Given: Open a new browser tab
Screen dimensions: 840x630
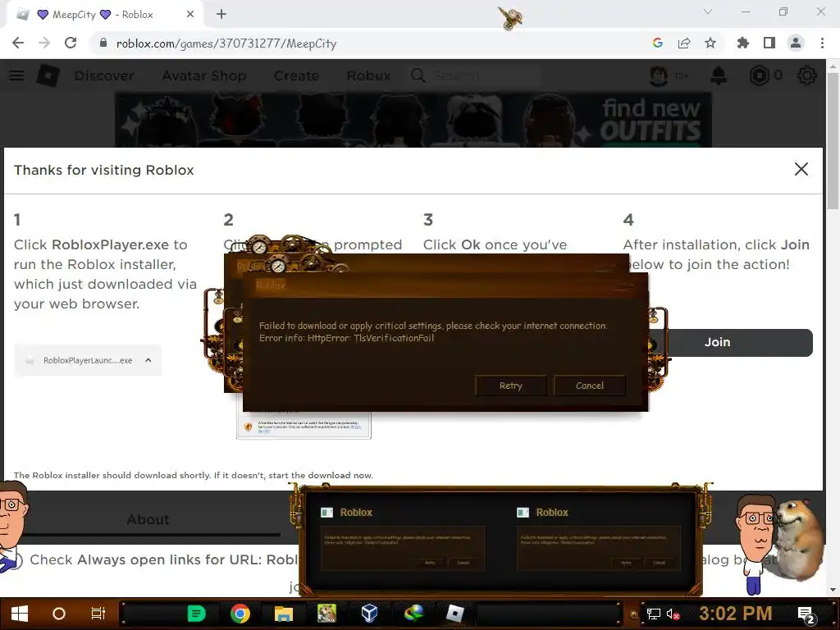Looking at the screenshot, I should click(221, 15).
